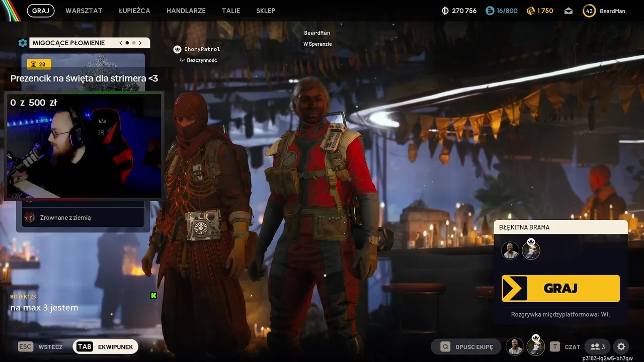The width and height of the screenshot is (644, 362).
Task: Open settings via the bottom-right gear icon
Action: (621, 346)
